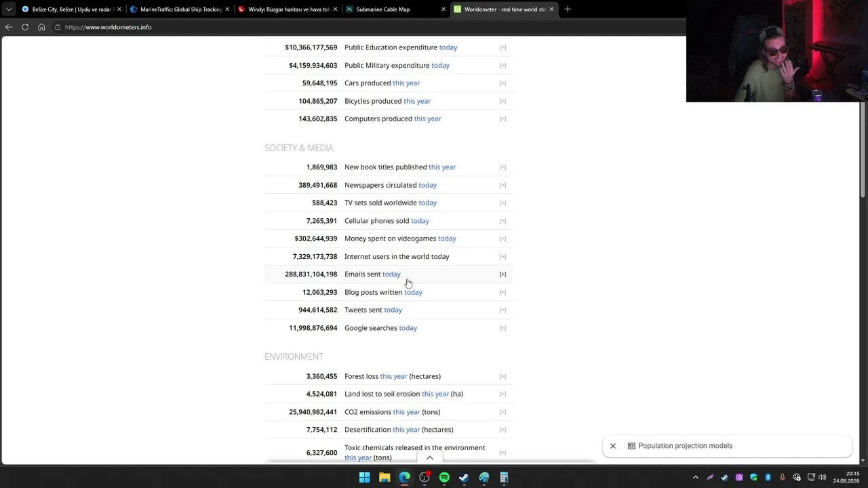Expand Public Military expenditure row

[x=502, y=65]
